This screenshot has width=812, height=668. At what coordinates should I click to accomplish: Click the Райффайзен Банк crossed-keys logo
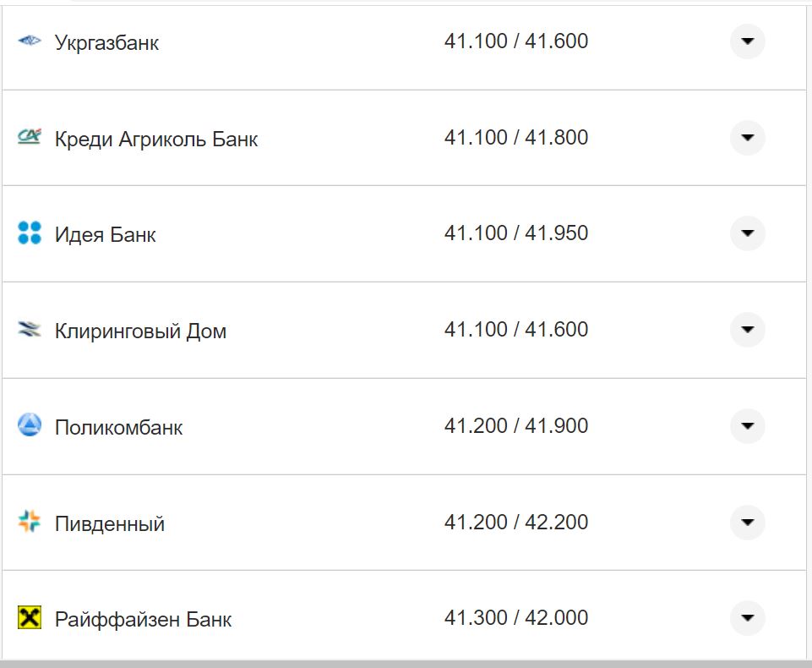30,618
